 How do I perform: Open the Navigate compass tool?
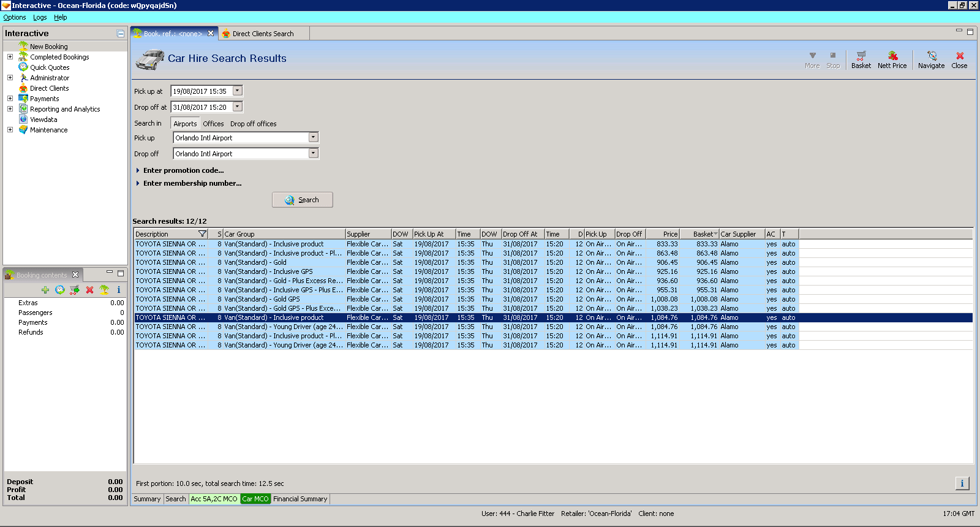[x=931, y=59]
